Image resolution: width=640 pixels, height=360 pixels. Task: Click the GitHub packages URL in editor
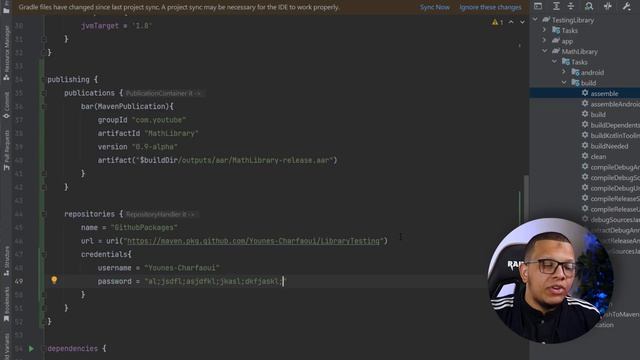tap(253, 241)
